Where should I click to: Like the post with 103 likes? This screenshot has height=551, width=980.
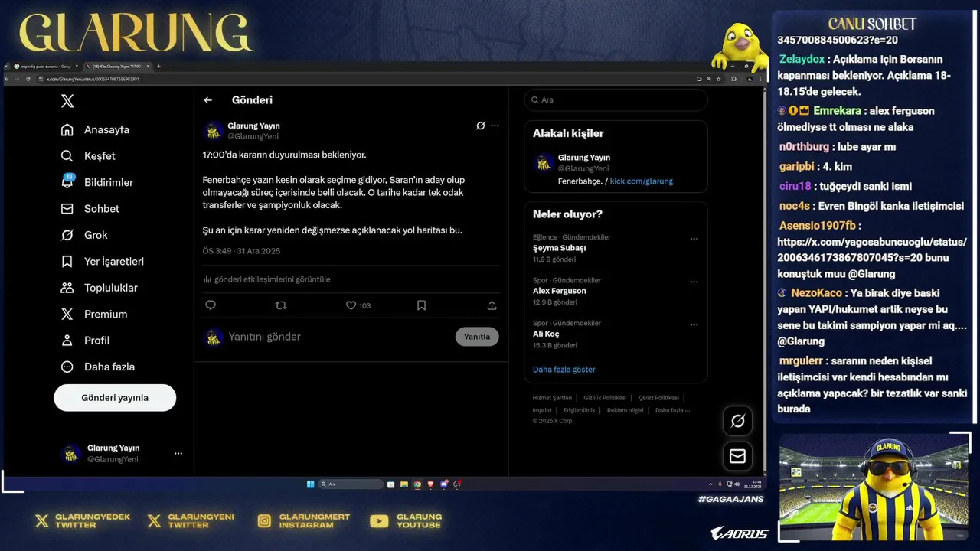[358, 305]
